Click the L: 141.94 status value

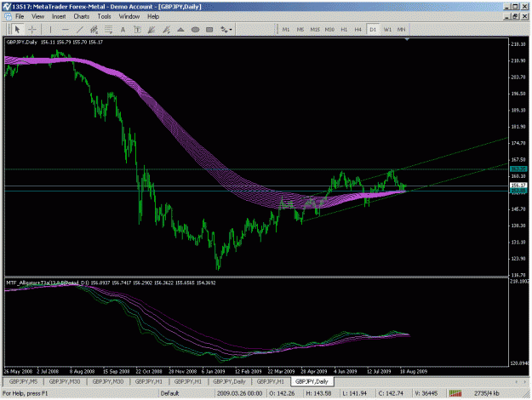pyautogui.click(x=355, y=393)
